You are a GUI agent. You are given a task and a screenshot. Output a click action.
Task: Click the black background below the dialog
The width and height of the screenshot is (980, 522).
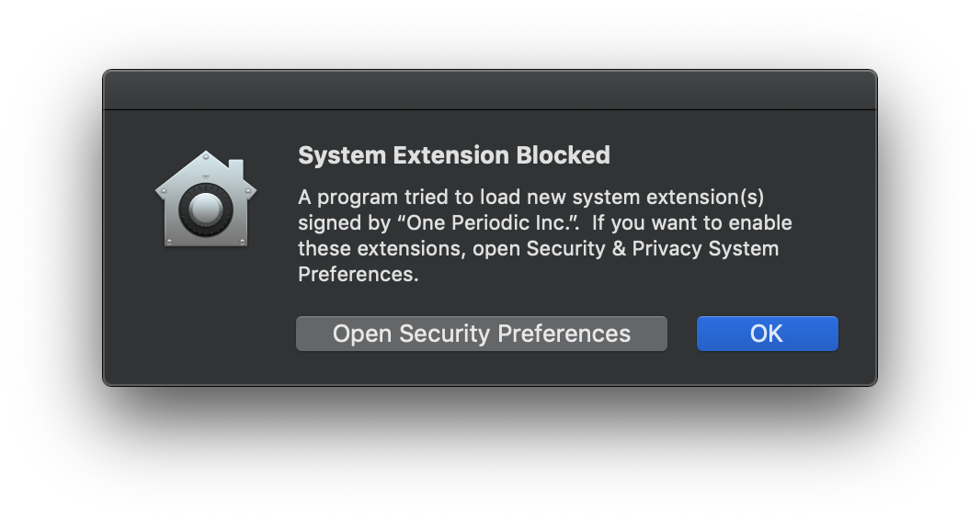[489, 450]
